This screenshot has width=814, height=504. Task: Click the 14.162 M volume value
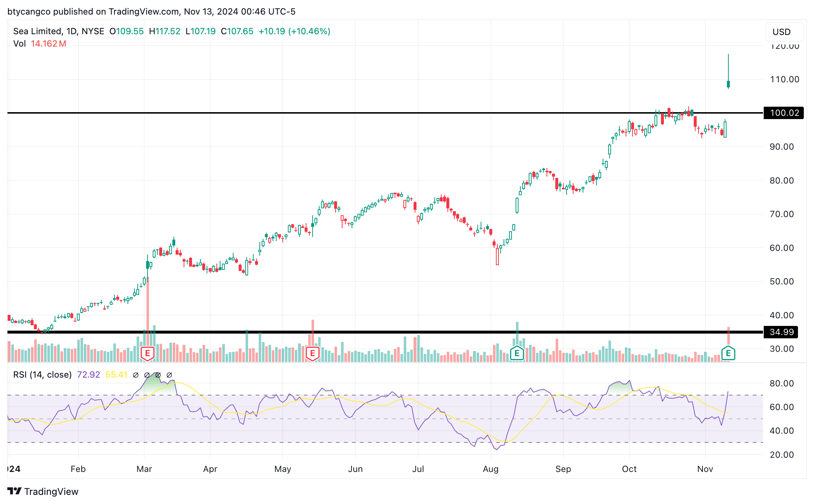pyautogui.click(x=48, y=44)
